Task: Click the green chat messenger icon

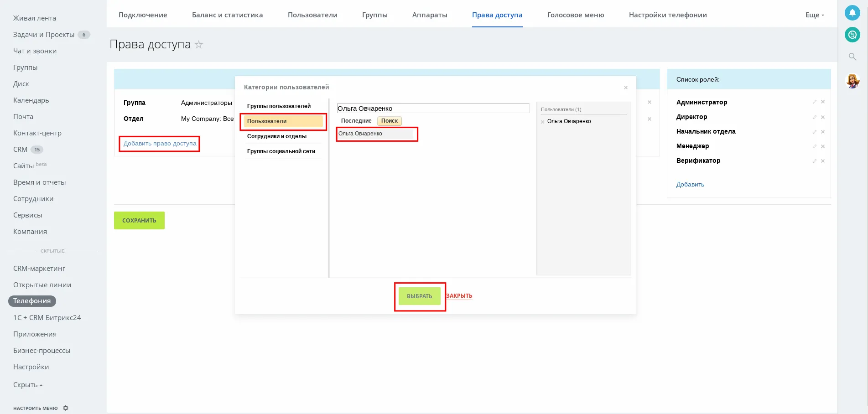Action: pyautogui.click(x=852, y=35)
